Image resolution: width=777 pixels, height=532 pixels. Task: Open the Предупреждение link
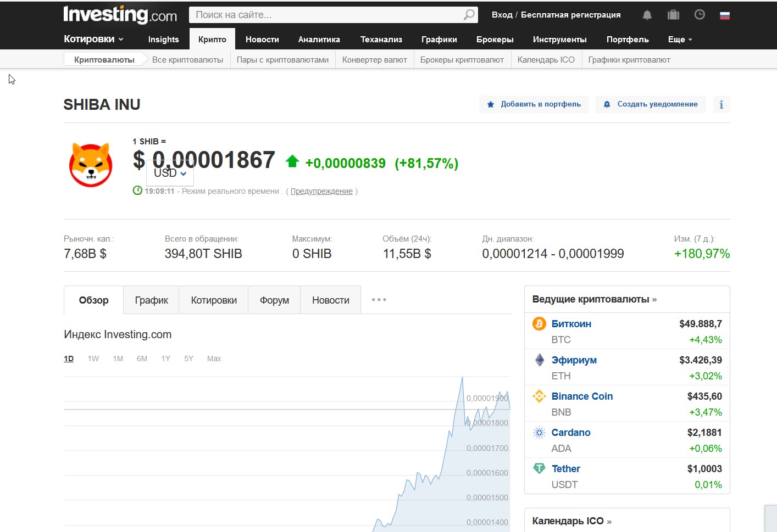tap(321, 191)
